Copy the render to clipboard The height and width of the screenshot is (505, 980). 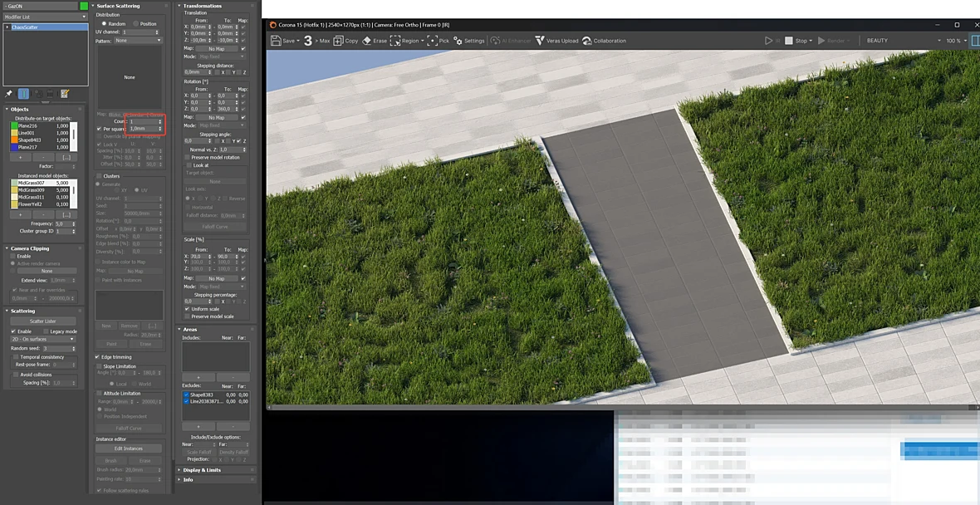(338, 41)
